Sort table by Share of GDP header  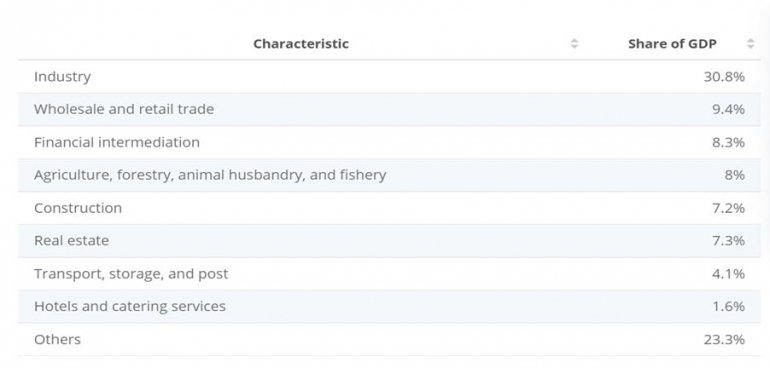[672, 44]
